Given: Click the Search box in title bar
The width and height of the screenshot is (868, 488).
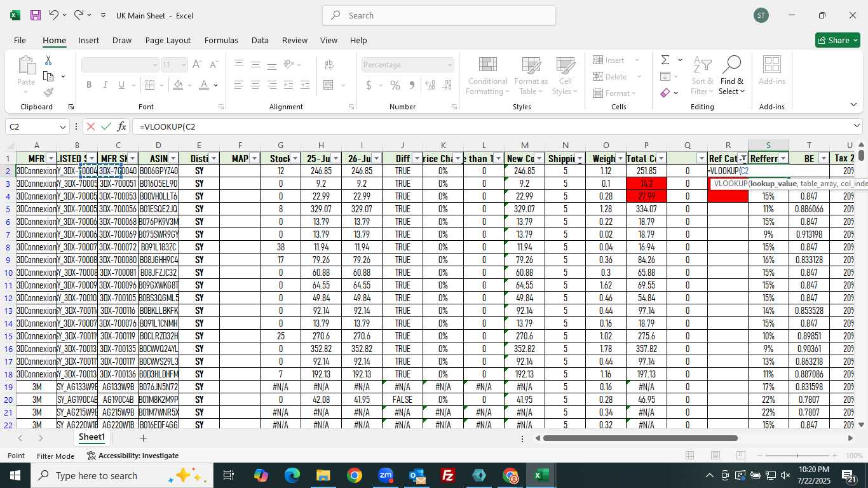Looking at the screenshot, I should tap(439, 15).
